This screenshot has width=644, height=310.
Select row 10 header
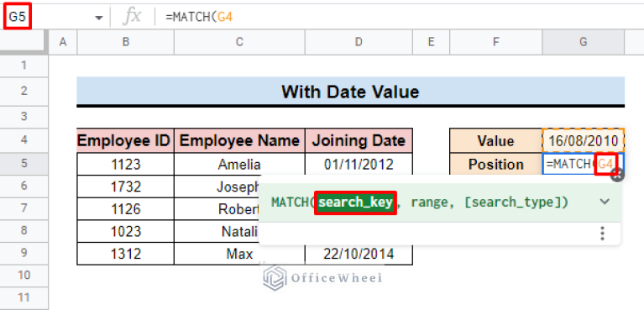coord(24,275)
